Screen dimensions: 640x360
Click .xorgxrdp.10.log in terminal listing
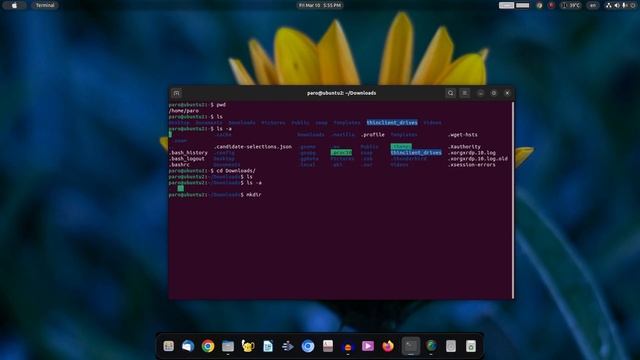(472, 153)
